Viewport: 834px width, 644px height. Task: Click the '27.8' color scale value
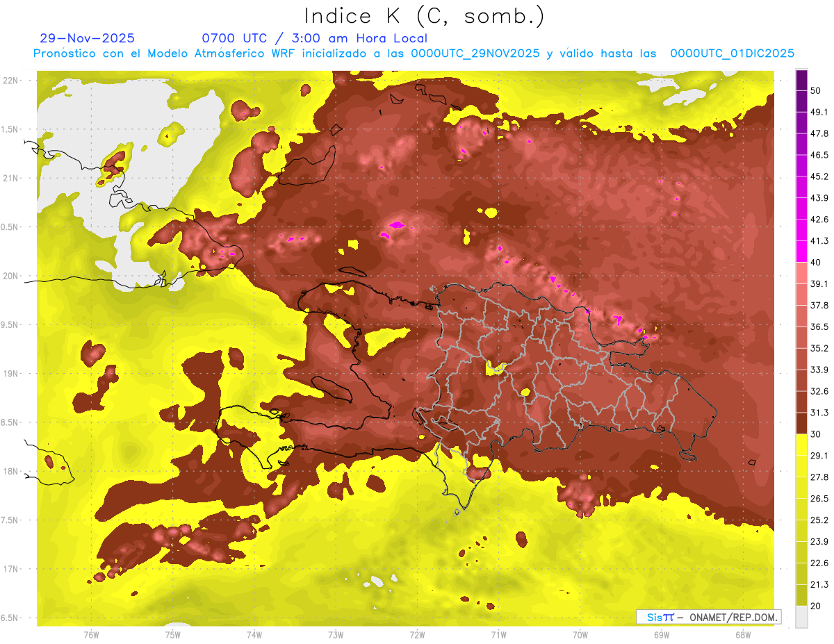819,477
